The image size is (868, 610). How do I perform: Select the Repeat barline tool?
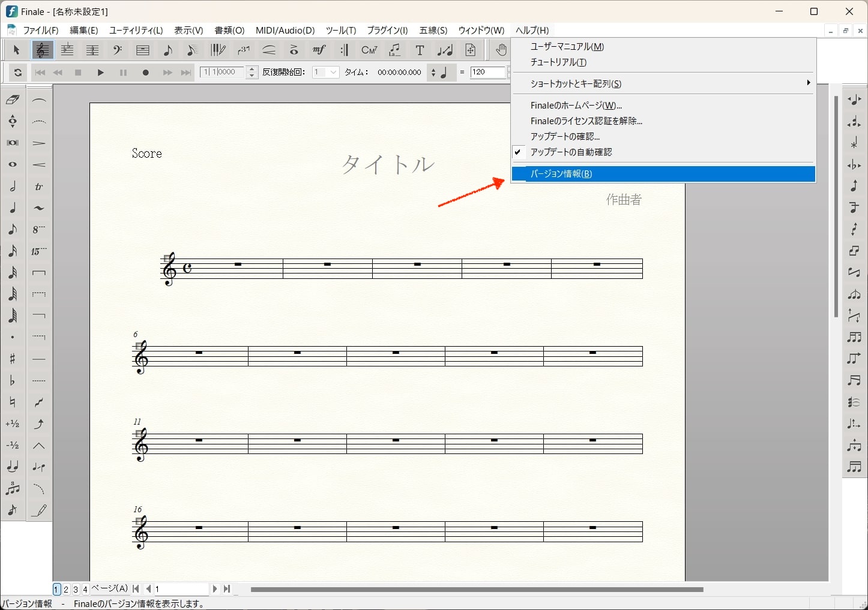(344, 50)
